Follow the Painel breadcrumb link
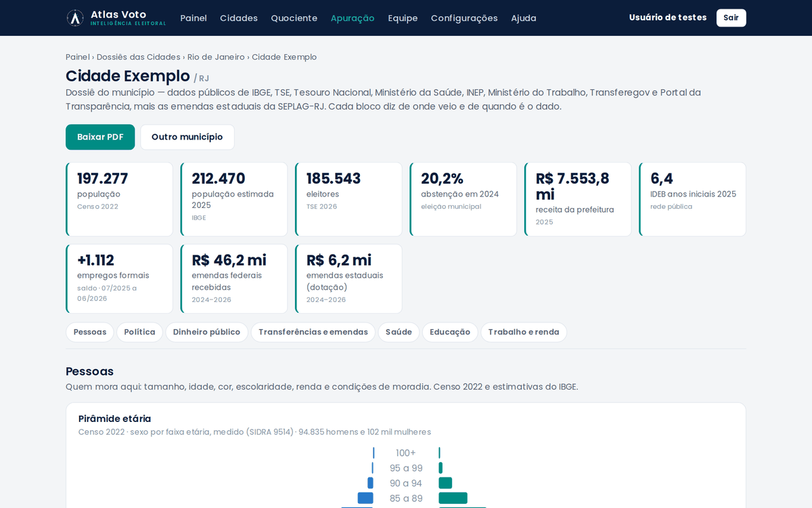This screenshot has height=508, width=812. (78, 57)
